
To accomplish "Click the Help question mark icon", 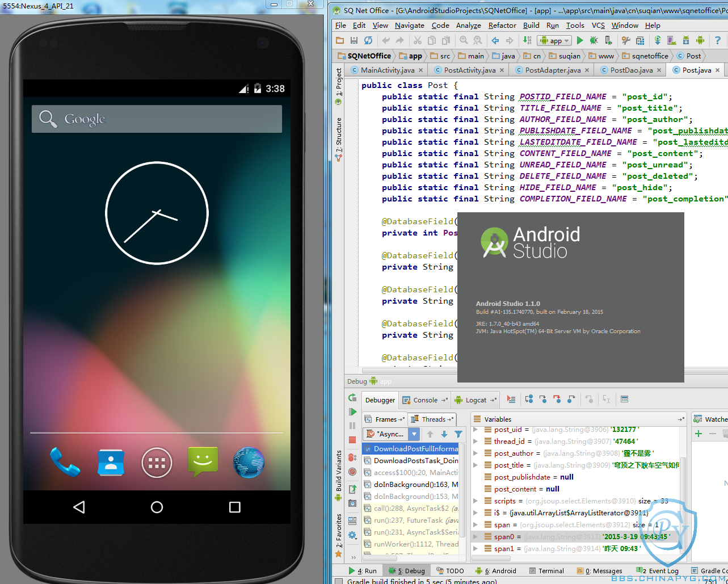I will click(x=718, y=40).
